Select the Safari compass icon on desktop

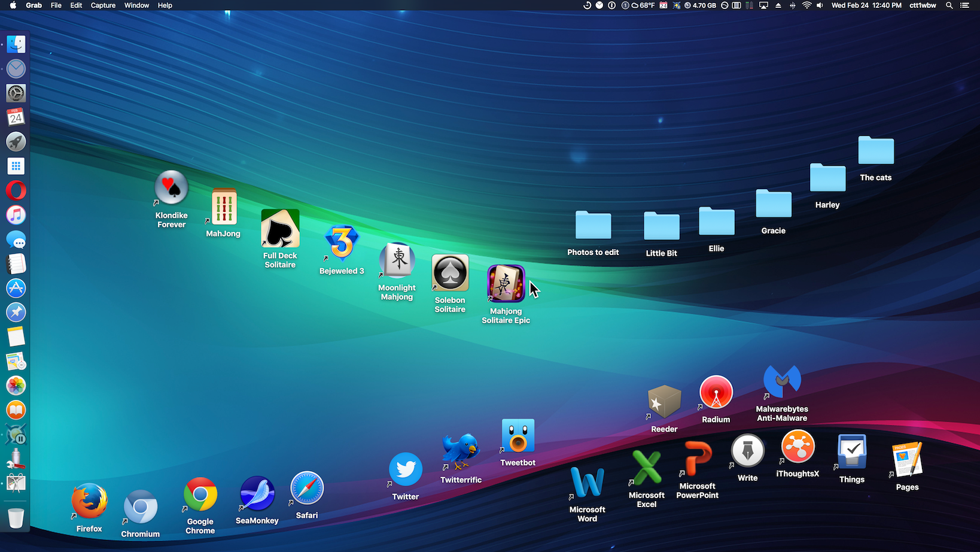307,489
